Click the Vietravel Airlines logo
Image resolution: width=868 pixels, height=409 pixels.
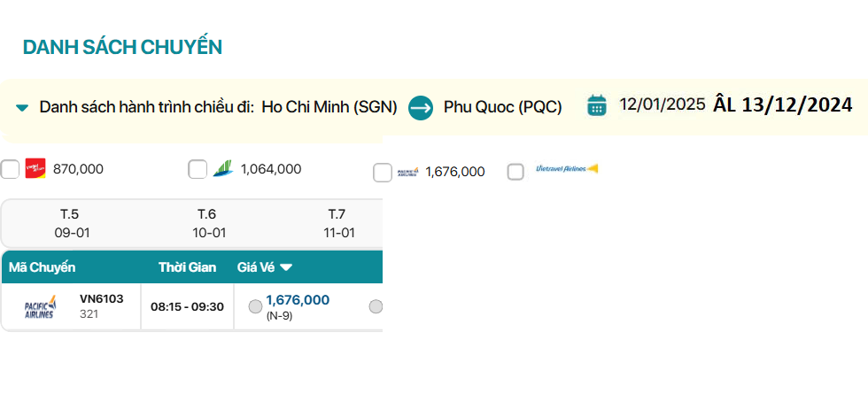[567, 169]
